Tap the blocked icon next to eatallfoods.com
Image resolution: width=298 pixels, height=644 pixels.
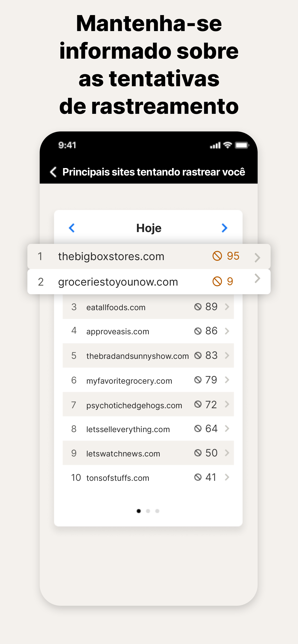(198, 307)
